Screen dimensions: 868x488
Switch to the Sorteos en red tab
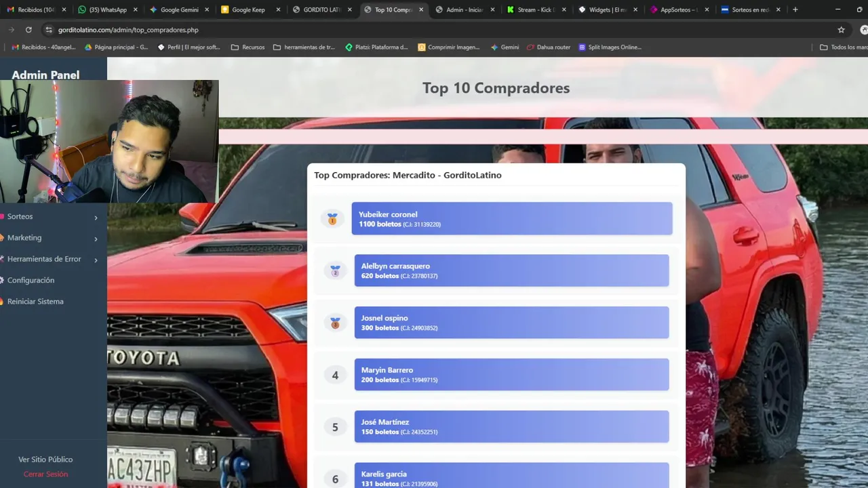(750, 9)
